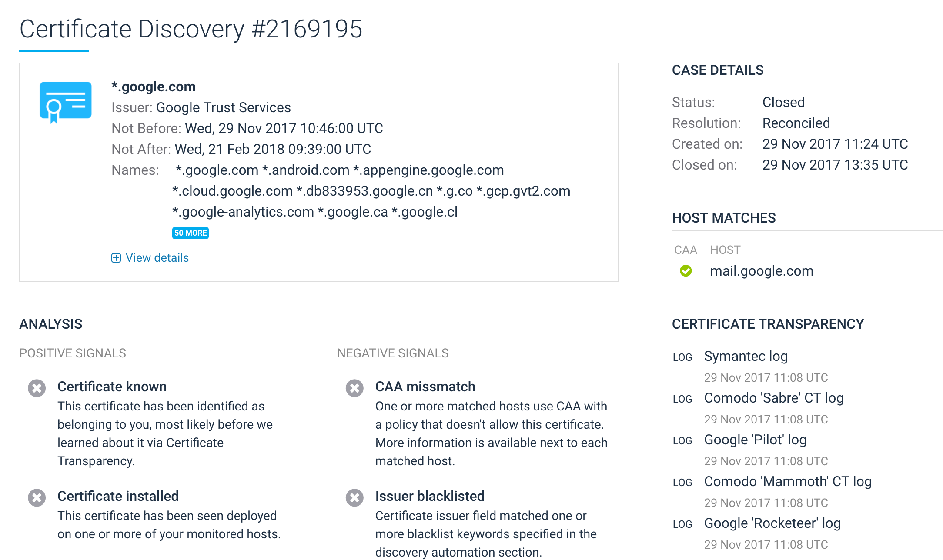Click the LOG tag beside Symantec log
This screenshot has width=943, height=560.
[x=682, y=357]
